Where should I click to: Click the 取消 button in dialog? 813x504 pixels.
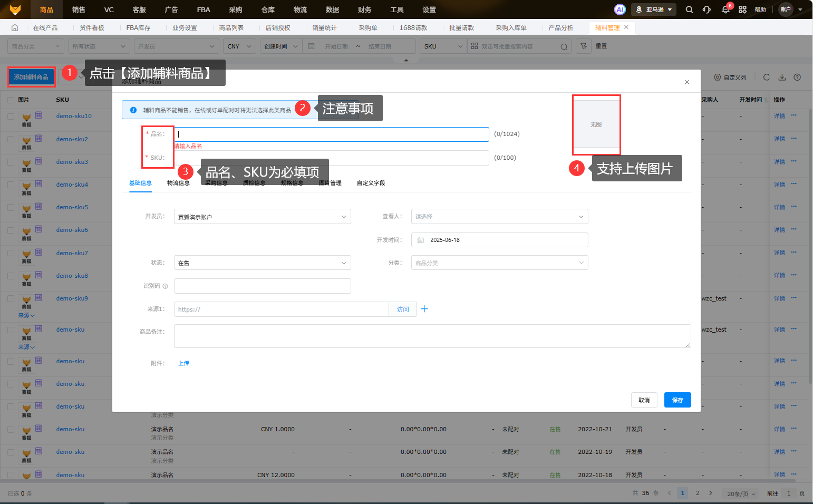click(644, 400)
